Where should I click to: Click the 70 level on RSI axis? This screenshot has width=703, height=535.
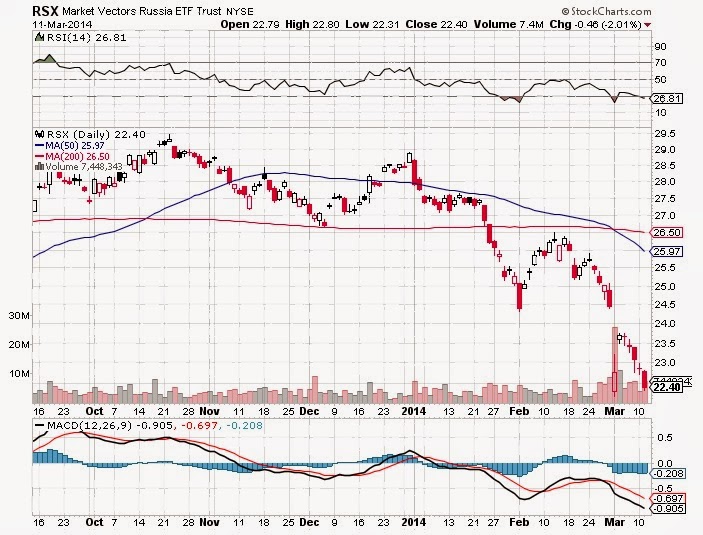tap(660, 63)
